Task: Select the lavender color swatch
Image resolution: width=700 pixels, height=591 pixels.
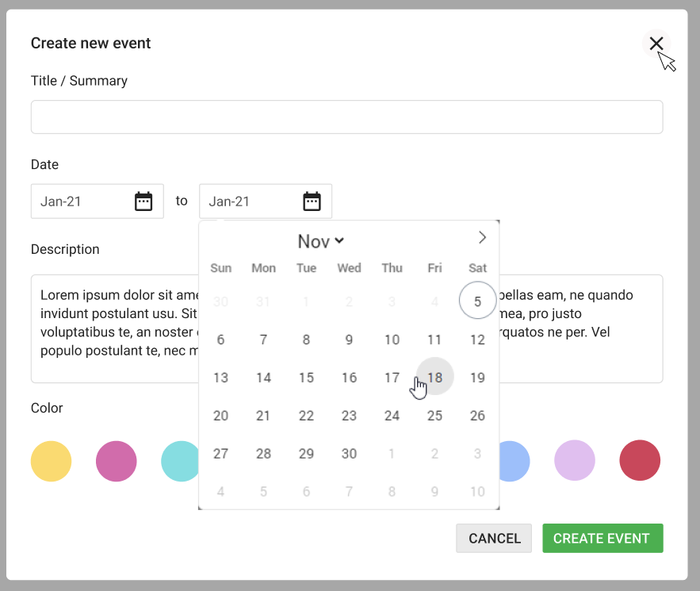Action: click(x=575, y=461)
